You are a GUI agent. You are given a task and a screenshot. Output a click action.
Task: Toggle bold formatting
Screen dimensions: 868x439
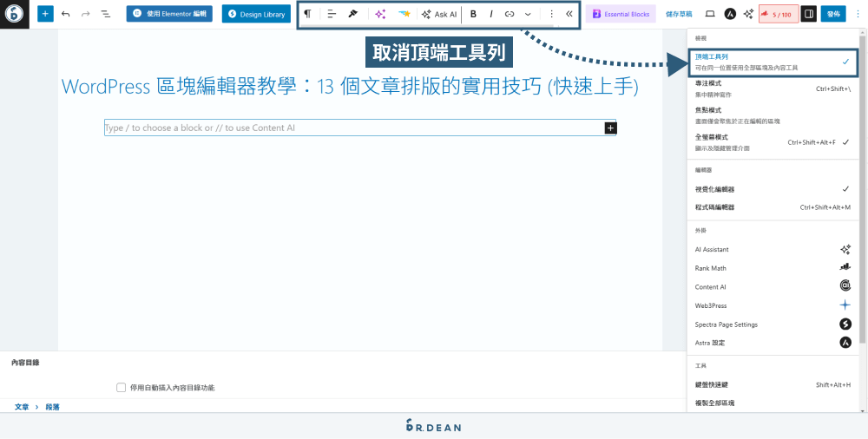pyautogui.click(x=473, y=15)
